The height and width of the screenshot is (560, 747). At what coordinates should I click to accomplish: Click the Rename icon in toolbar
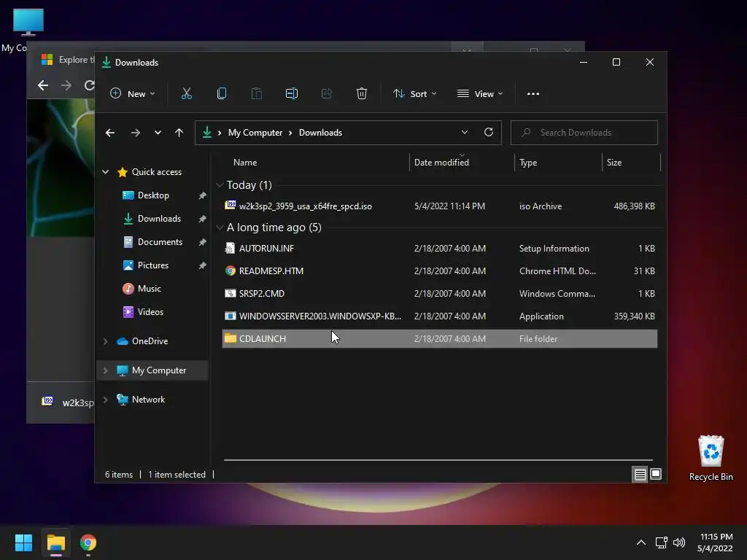[x=292, y=94]
